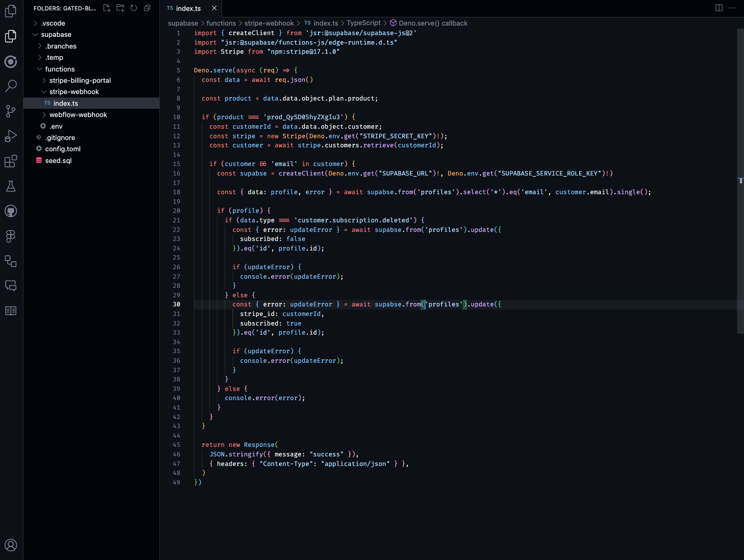Open the .gitignore file
This screenshot has height=560, width=744.
click(x=91, y=137)
